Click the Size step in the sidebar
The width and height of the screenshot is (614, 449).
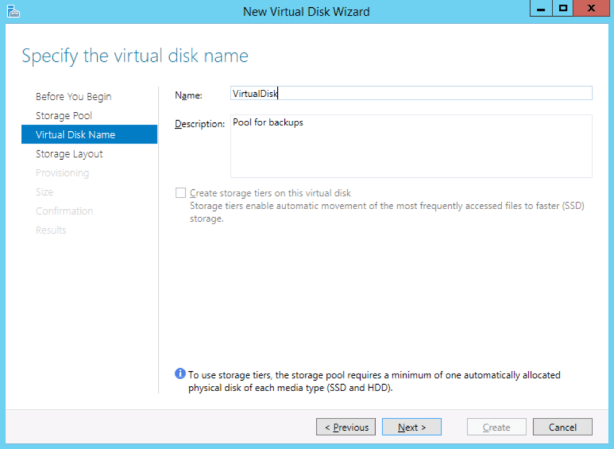[x=45, y=192]
